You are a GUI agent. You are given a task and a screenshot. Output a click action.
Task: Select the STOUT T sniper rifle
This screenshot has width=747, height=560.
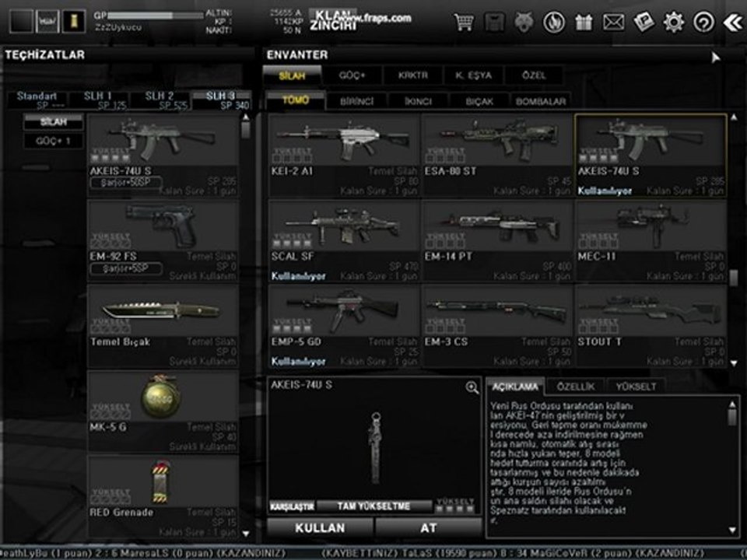pyautogui.click(x=651, y=326)
